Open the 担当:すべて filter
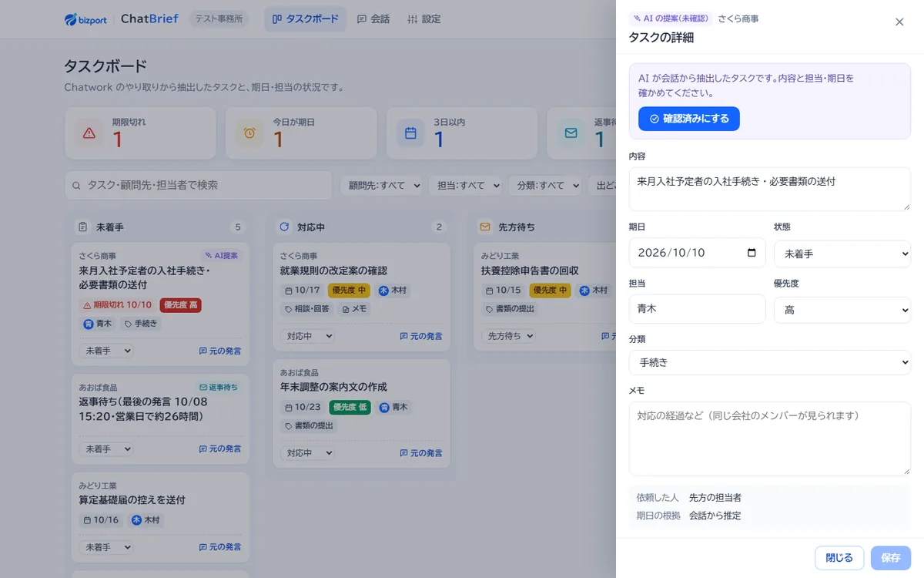This screenshot has height=578, width=924. (x=465, y=185)
